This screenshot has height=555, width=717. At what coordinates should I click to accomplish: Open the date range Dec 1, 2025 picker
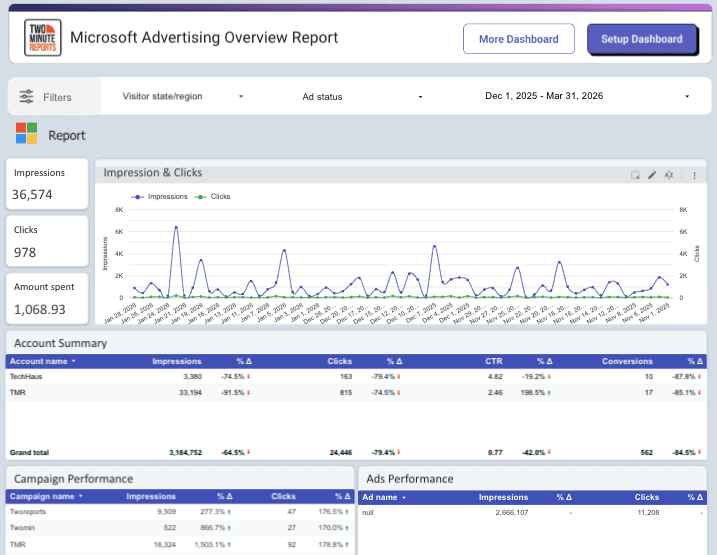pyautogui.click(x=587, y=96)
